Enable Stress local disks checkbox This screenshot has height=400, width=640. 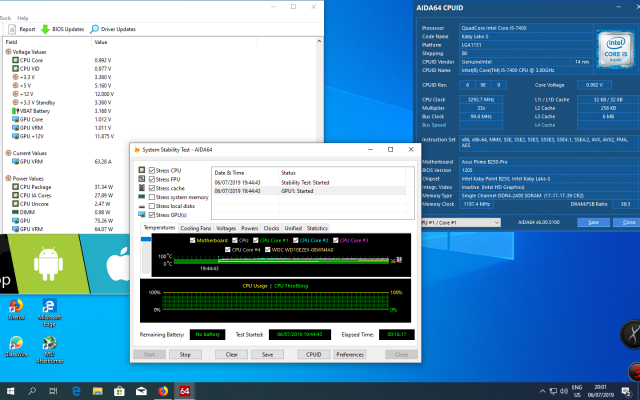click(x=152, y=206)
